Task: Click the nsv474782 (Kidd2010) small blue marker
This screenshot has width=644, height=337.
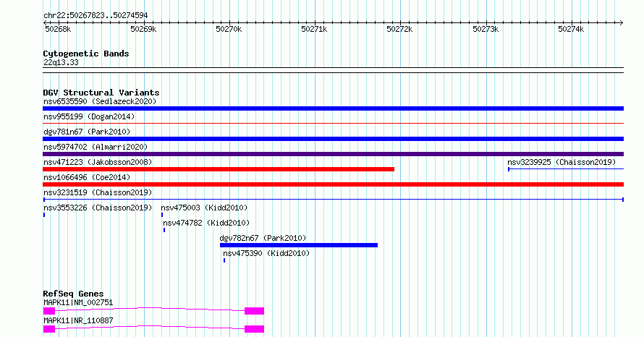Action: 164,230
